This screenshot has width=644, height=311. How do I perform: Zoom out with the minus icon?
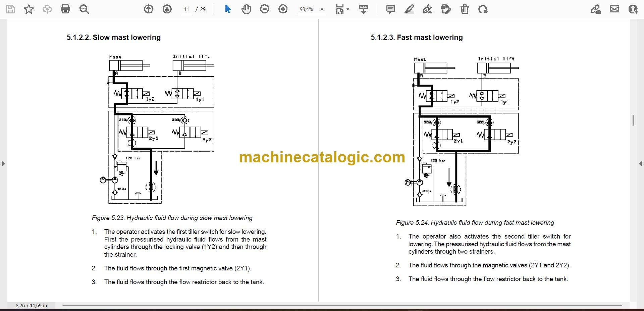coord(265,9)
